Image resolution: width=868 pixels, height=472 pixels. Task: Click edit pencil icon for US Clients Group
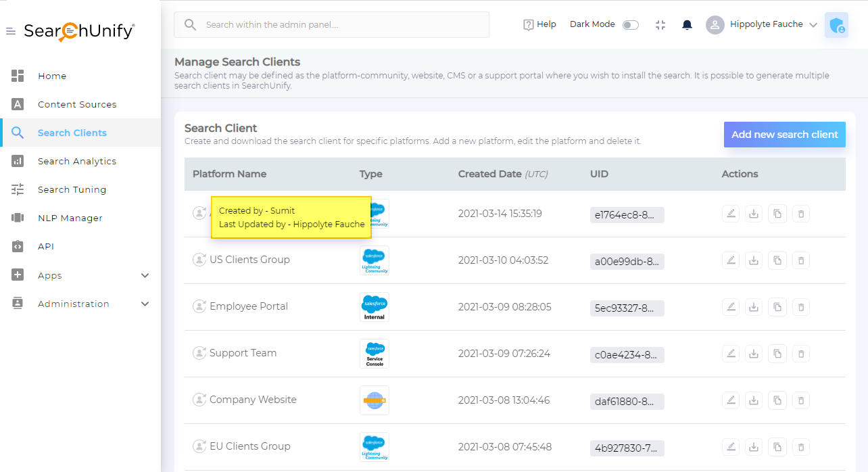pyautogui.click(x=730, y=260)
